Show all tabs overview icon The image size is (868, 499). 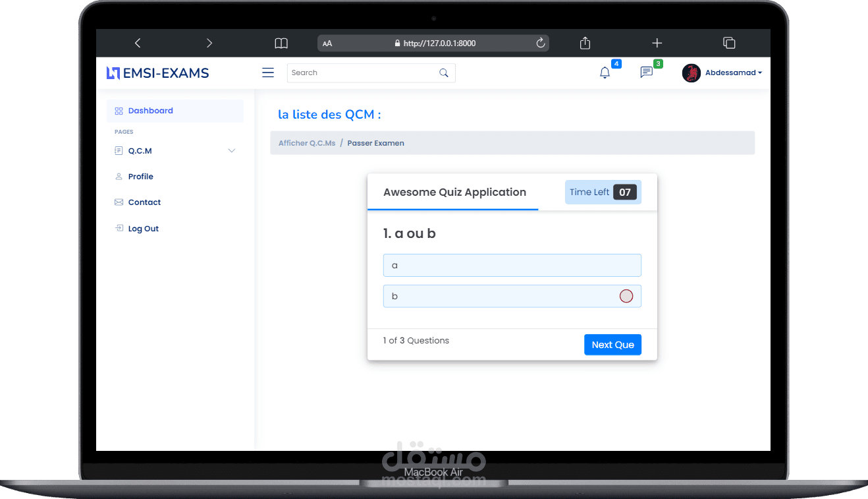coord(729,43)
